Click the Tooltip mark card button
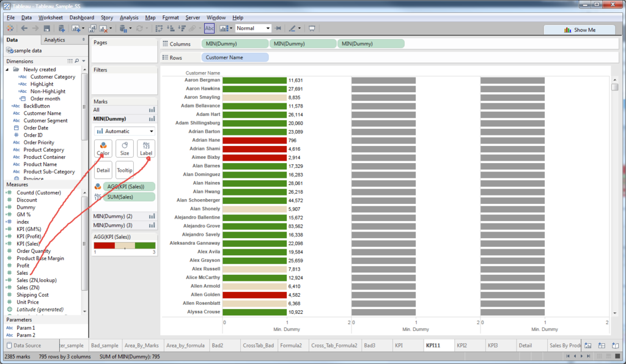Screen dimensions: 626x364 125,170
